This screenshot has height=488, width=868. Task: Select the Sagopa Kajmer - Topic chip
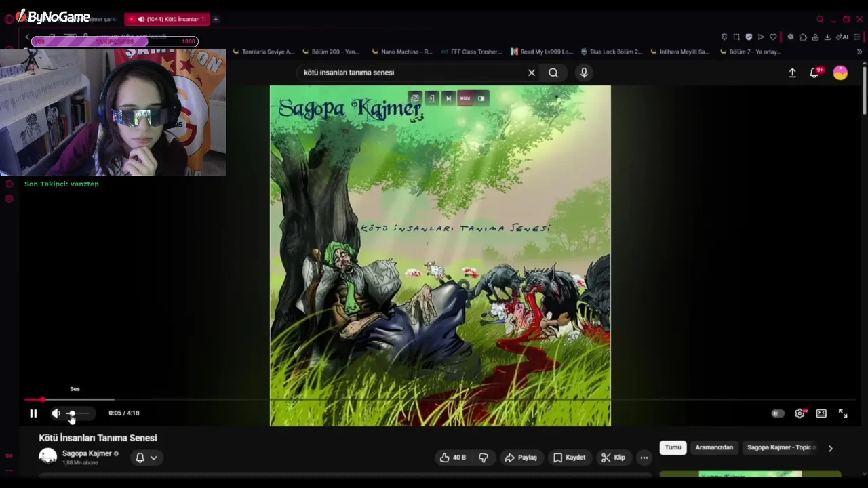780,447
